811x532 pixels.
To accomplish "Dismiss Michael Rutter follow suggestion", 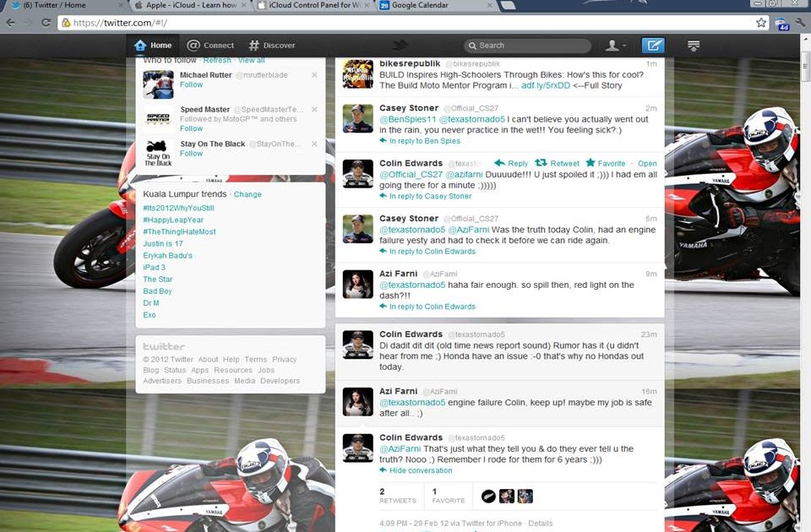I will click(314, 75).
